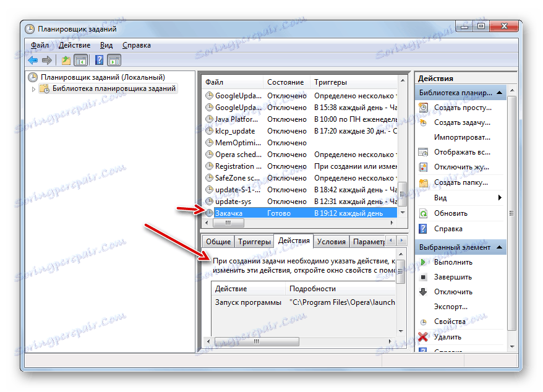
Task: Select the Java Platfor... task row
Action: click(x=300, y=119)
